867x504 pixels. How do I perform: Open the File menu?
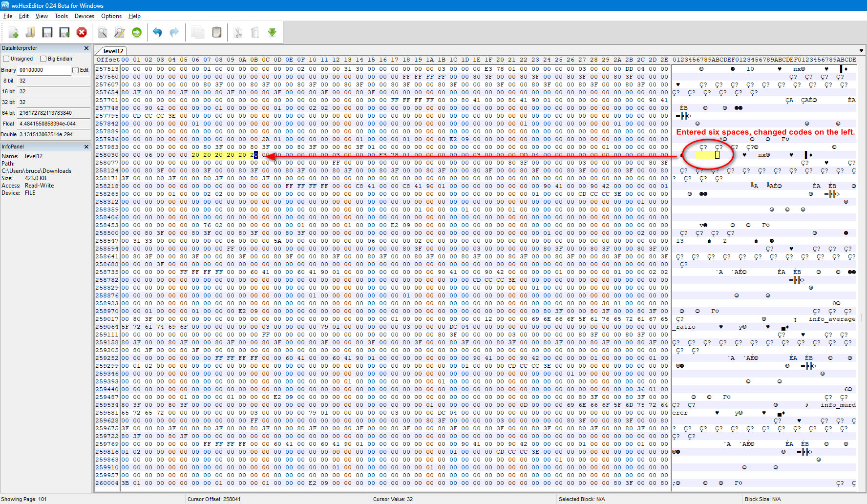coord(8,16)
